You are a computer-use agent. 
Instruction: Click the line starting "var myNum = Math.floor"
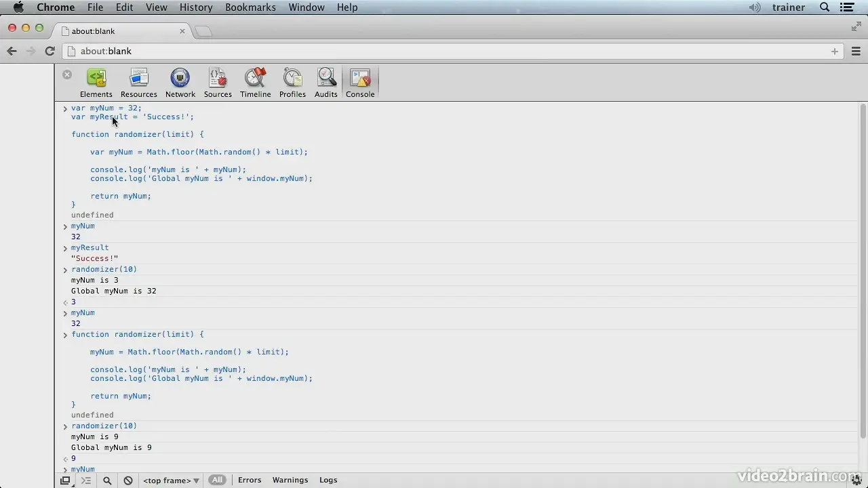199,152
